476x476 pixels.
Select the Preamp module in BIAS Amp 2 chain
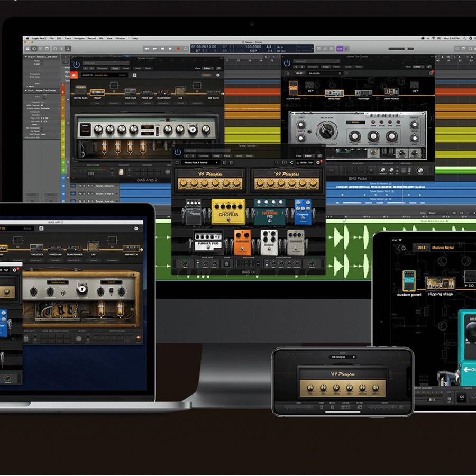coord(97,93)
